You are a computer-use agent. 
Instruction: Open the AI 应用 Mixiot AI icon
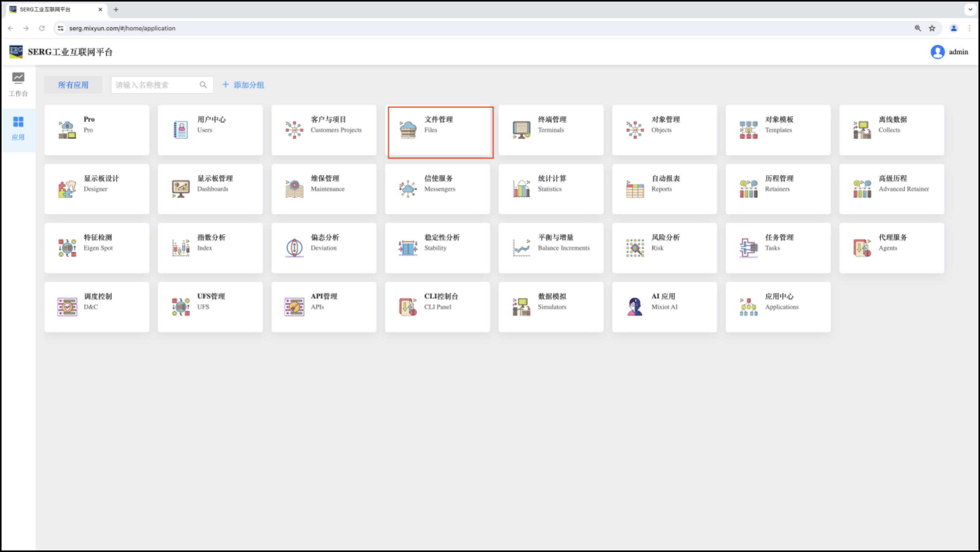[x=635, y=307]
